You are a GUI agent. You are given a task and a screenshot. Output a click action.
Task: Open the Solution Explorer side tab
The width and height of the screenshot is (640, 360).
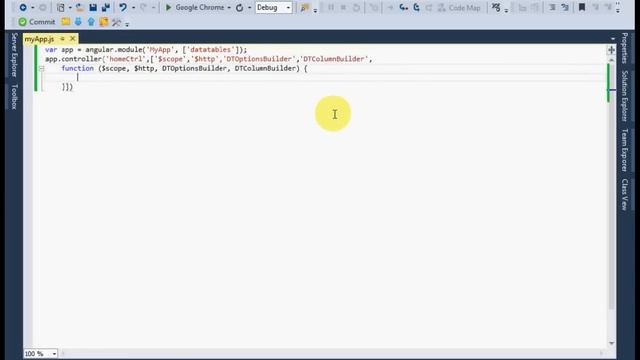pos(625,96)
